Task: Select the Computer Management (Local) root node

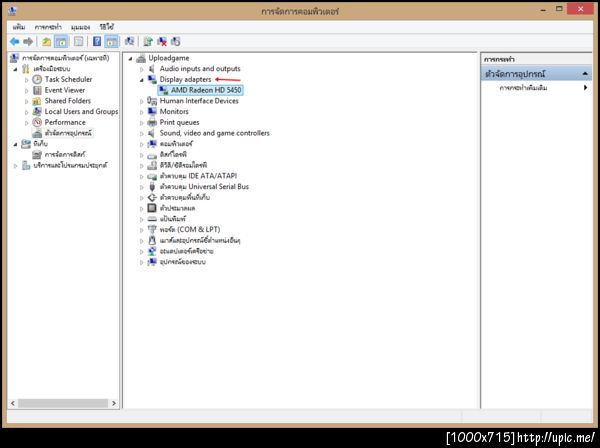Action: (65, 58)
